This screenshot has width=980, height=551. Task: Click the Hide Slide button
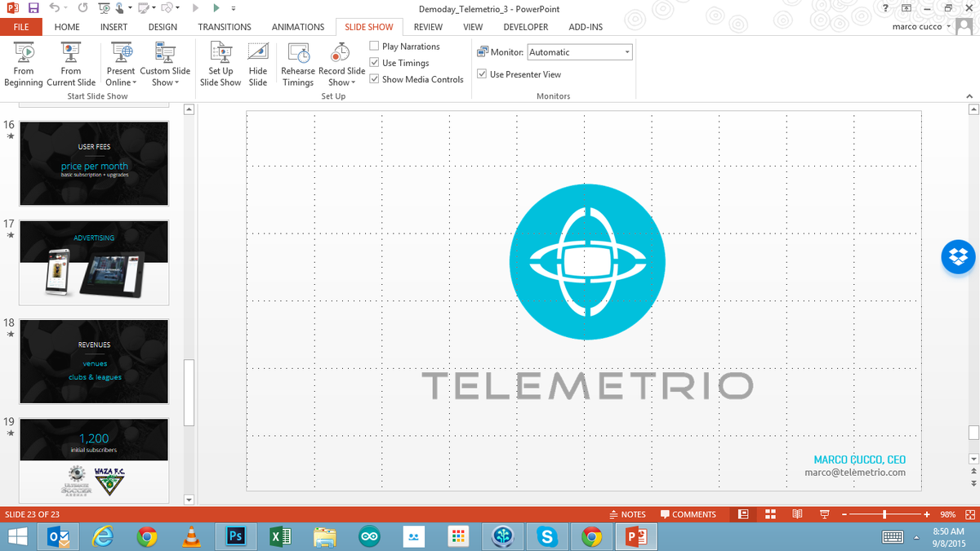pyautogui.click(x=258, y=65)
